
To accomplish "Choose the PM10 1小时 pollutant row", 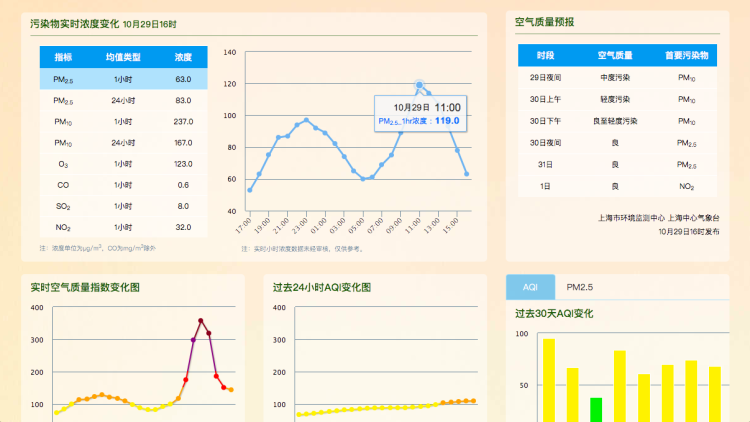I will coord(123,122).
